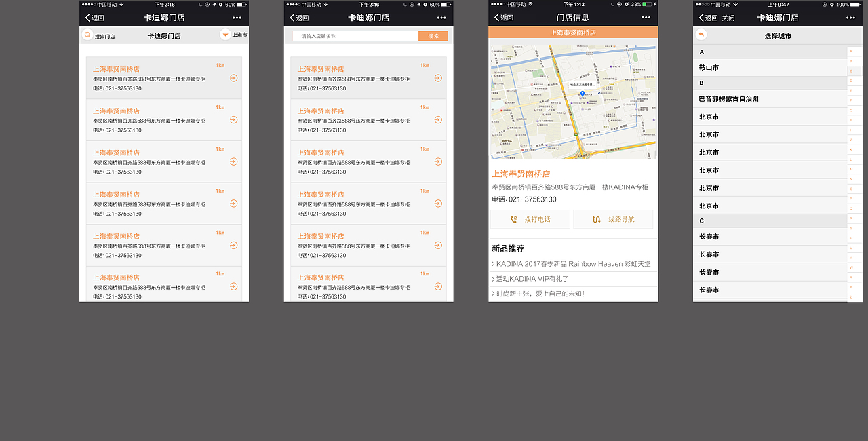Open the ••• menu on the 门店信息 screen

(646, 18)
